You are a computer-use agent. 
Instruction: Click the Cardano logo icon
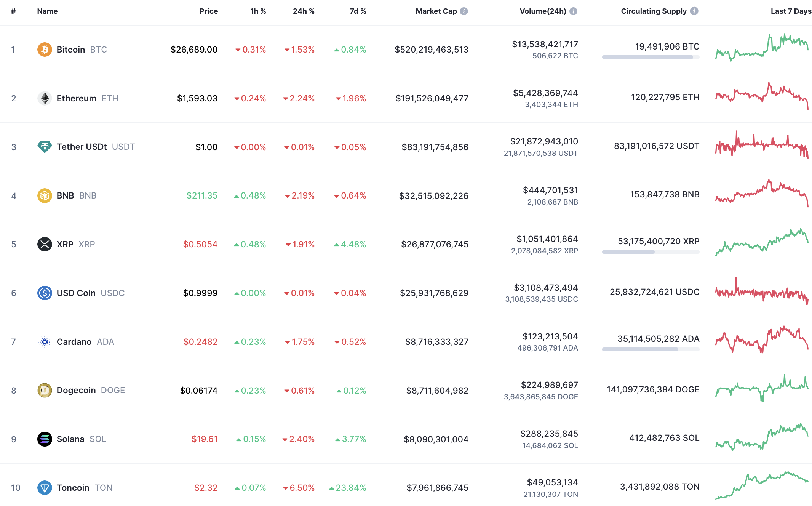[x=45, y=342]
